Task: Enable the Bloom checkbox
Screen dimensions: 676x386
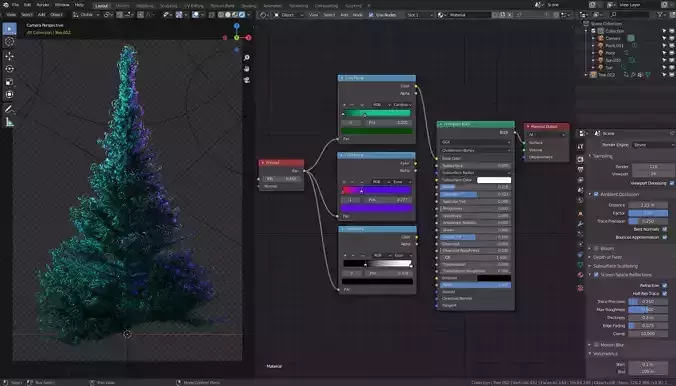Action: pyautogui.click(x=596, y=248)
